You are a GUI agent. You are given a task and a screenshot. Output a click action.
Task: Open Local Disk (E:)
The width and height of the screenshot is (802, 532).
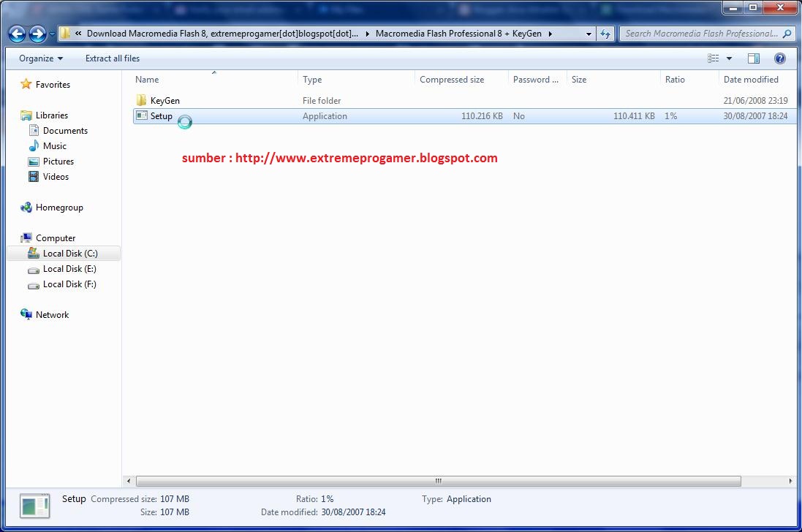(x=69, y=269)
